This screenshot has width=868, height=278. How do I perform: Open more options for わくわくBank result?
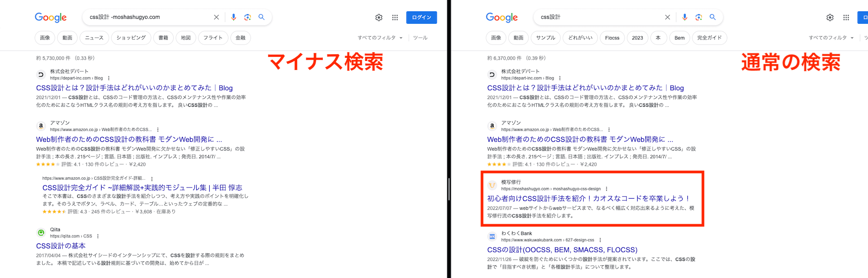coord(600,240)
